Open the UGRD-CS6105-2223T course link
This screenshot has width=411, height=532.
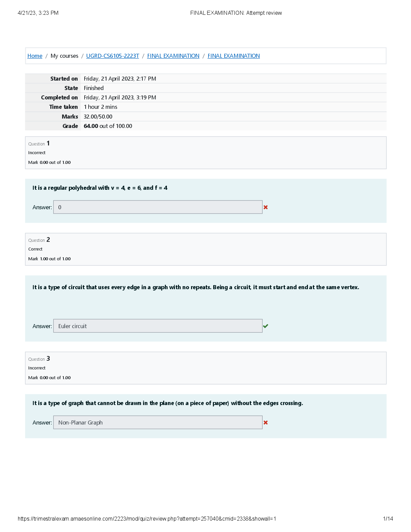tap(112, 56)
